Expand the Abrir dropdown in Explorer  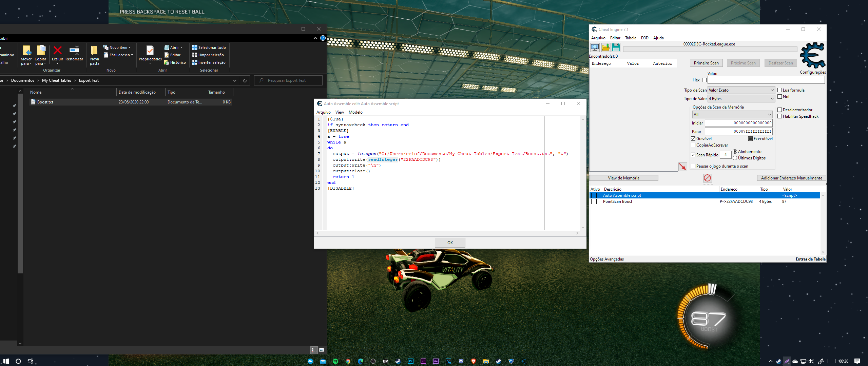(x=181, y=47)
